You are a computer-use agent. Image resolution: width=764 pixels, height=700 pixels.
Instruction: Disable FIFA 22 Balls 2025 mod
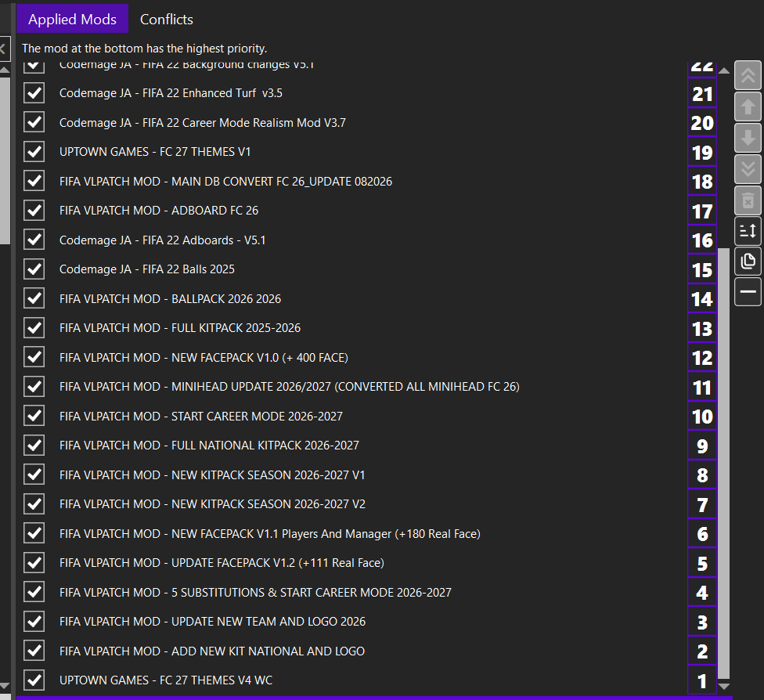(x=34, y=269)
